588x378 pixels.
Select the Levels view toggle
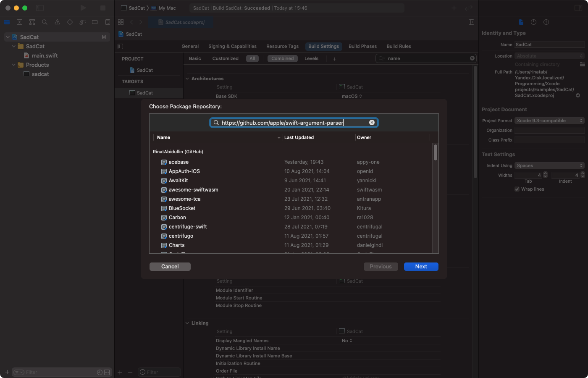311,59
